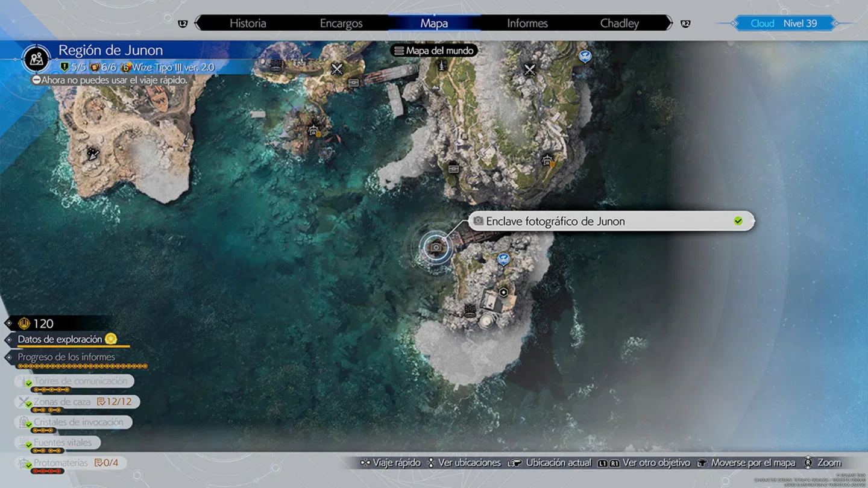Image resolution: width=868 pixels, height=488 pixels.
Task: Select the Enclave fotográfico de Junon label
Action: (x=611, y=221)
